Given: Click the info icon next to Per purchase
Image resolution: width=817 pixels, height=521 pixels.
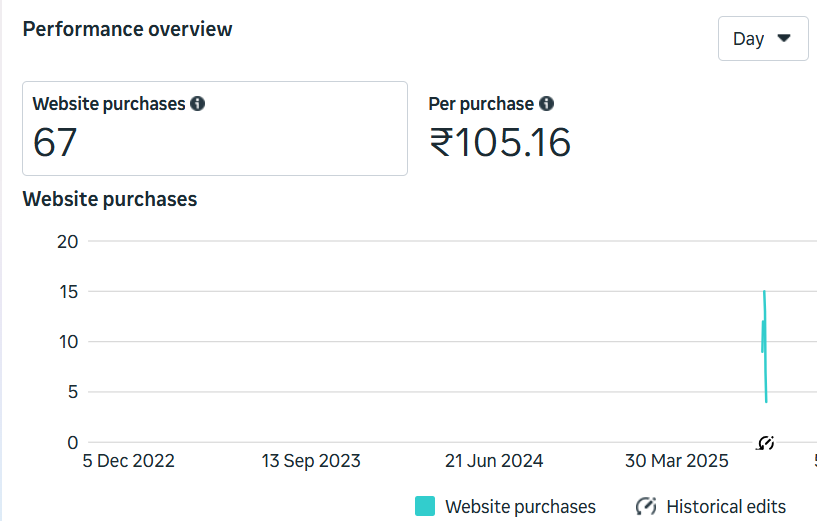Looking at the screenshot, I should pos(546,104).
